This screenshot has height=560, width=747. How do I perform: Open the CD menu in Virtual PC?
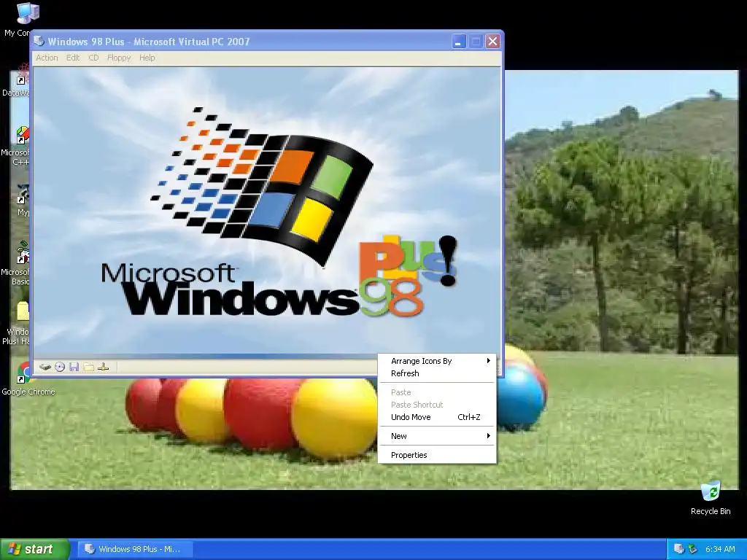(x=93, y=58)
